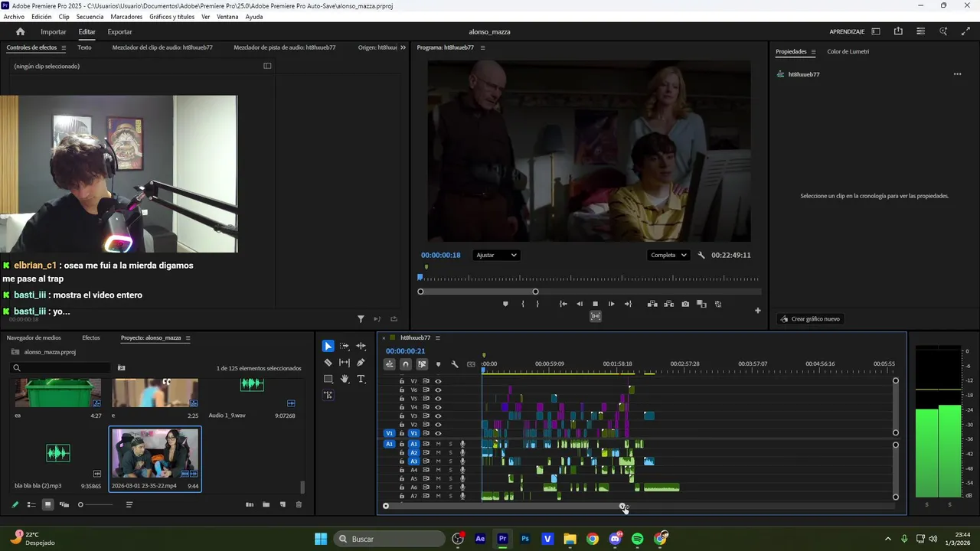Open timeline display settings wrench
This screenshot has width=980, height=551.
tap(455, 364)
